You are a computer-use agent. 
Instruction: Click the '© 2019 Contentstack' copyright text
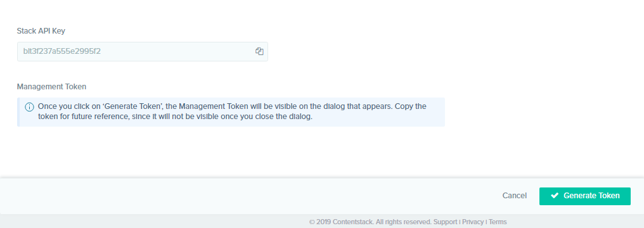[341, 222]
